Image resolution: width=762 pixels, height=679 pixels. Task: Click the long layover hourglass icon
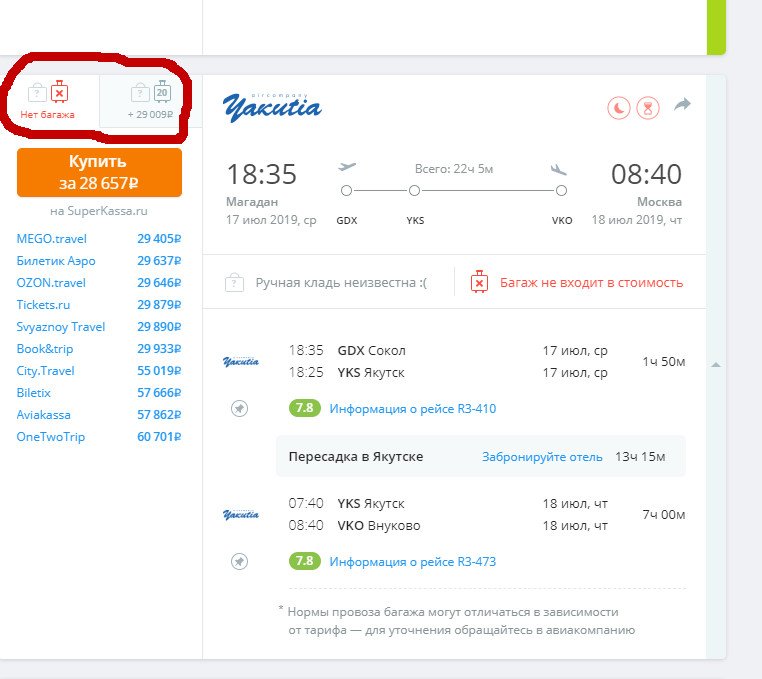(648, 108)
